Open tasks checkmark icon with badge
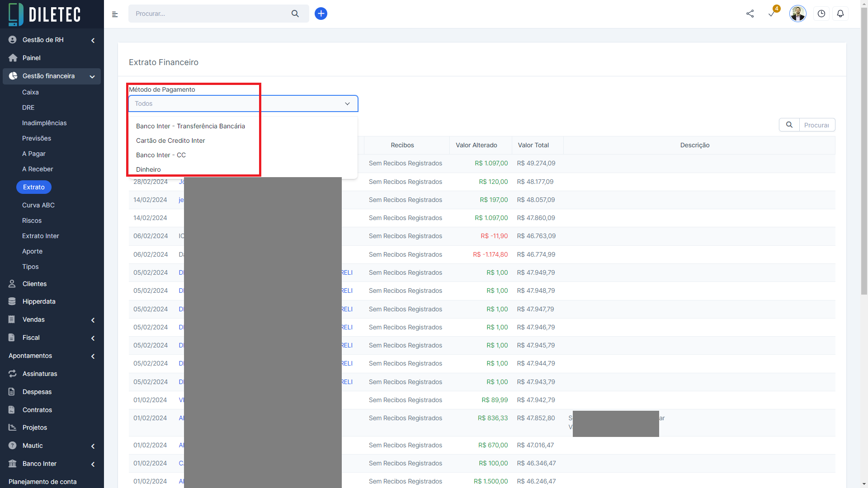This screenshot has height=488, width=868. [772, 14]
